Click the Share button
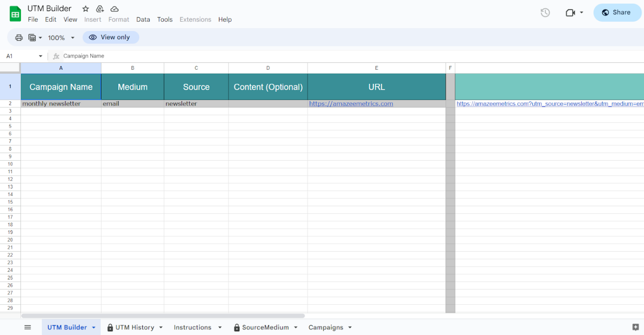The image size is (644, 335). tap(617, 13)
